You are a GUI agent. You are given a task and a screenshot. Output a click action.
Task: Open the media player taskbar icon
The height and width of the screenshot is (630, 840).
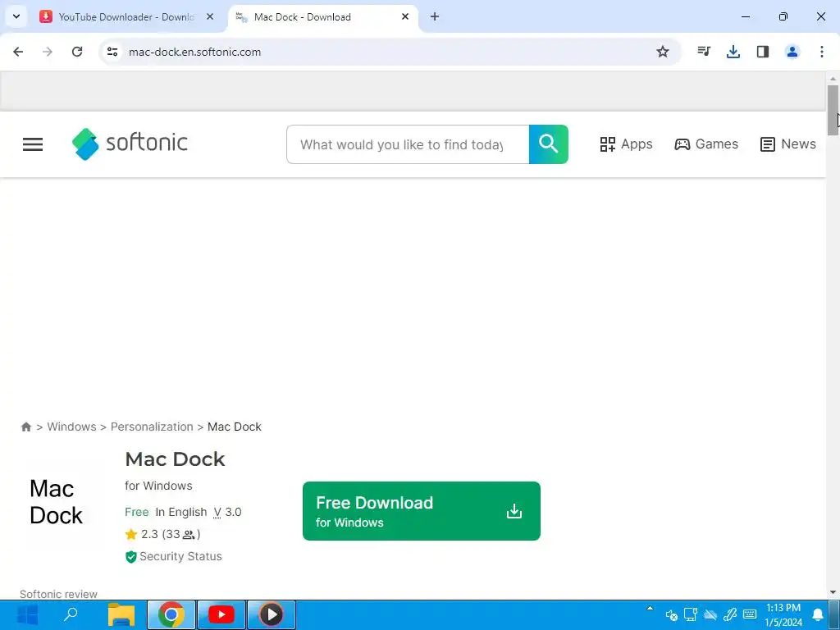point(271,614)
